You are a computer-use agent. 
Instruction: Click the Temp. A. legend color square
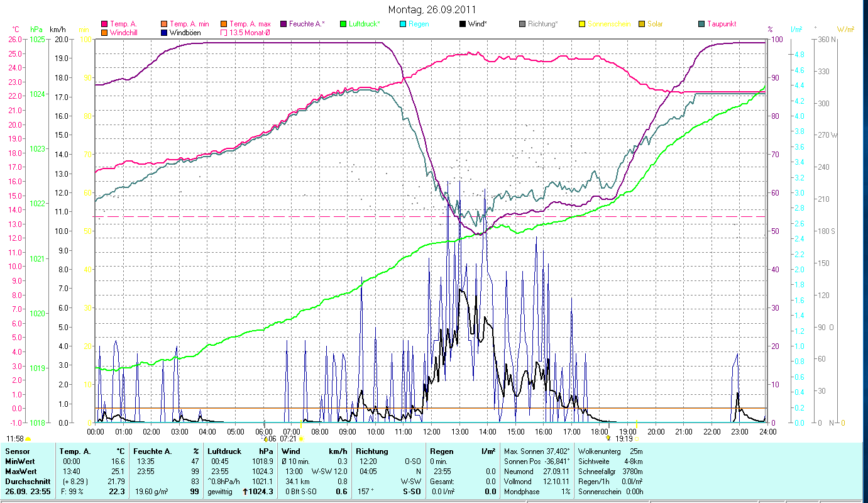(104, 25)
